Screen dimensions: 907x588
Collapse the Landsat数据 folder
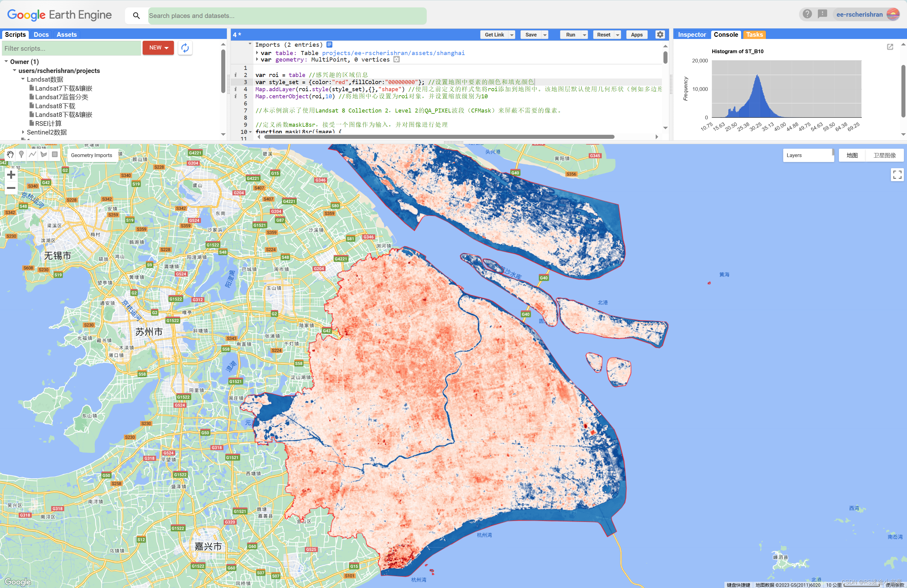coord(23,79)
